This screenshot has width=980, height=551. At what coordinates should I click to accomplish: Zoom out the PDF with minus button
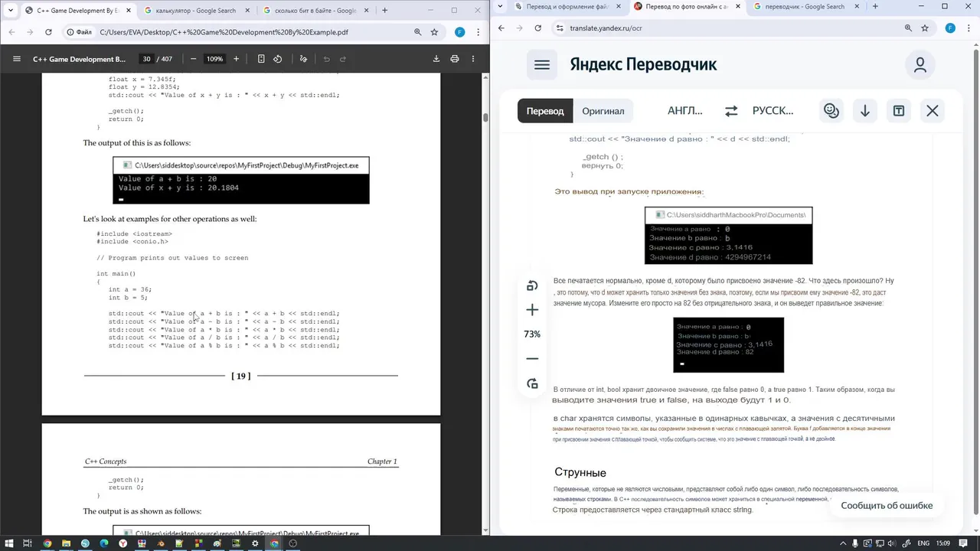coord(193,59)
